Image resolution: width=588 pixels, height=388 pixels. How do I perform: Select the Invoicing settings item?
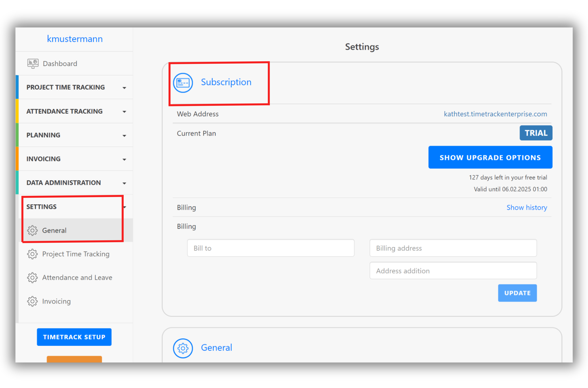pyautogui.click(x=56, y=301)
